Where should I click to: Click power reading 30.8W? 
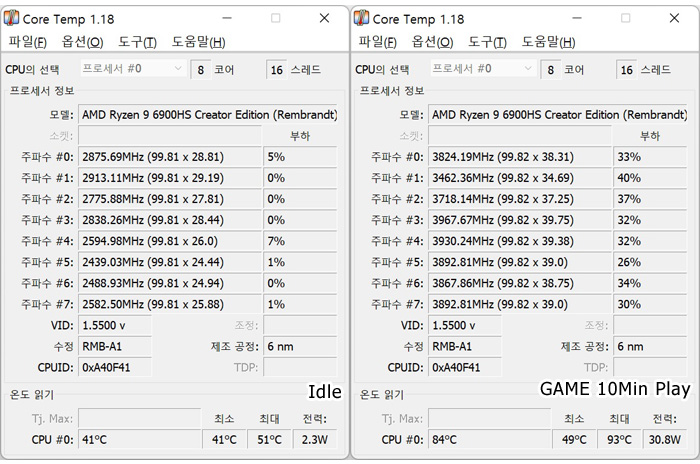click(665, 439)
